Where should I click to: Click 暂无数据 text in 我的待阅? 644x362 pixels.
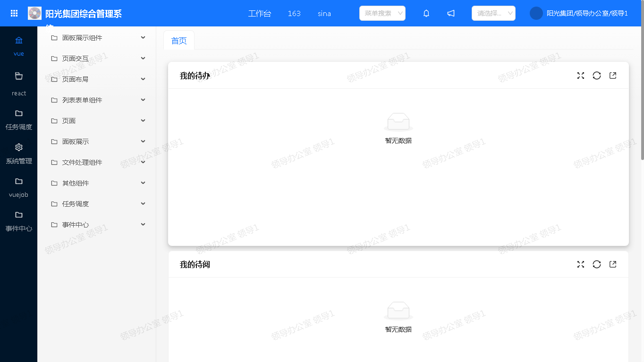coord(398,329)
